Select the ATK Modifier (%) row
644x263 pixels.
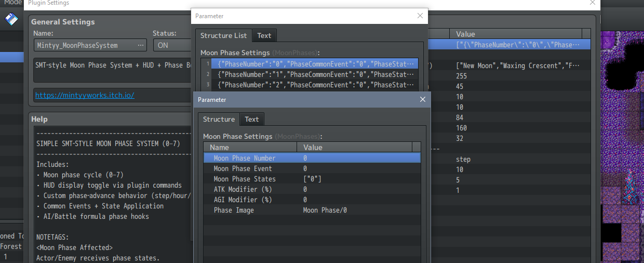point(312,189)
